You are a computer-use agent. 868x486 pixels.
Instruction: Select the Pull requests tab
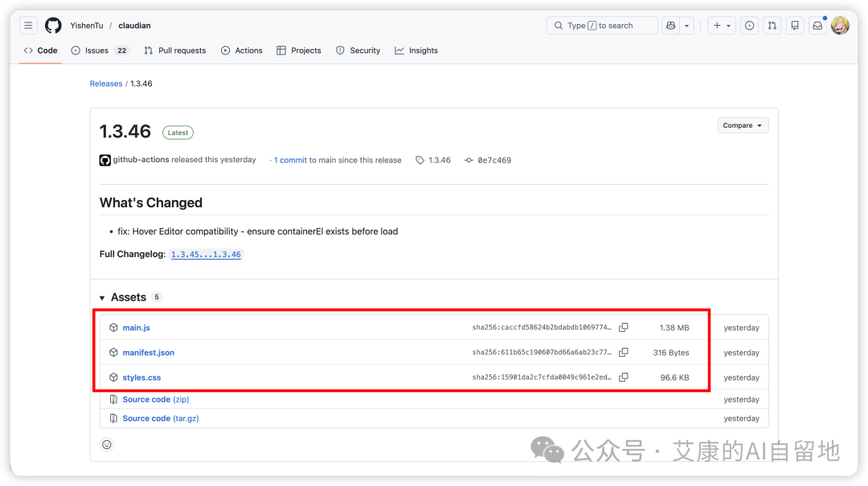(175, 51)
